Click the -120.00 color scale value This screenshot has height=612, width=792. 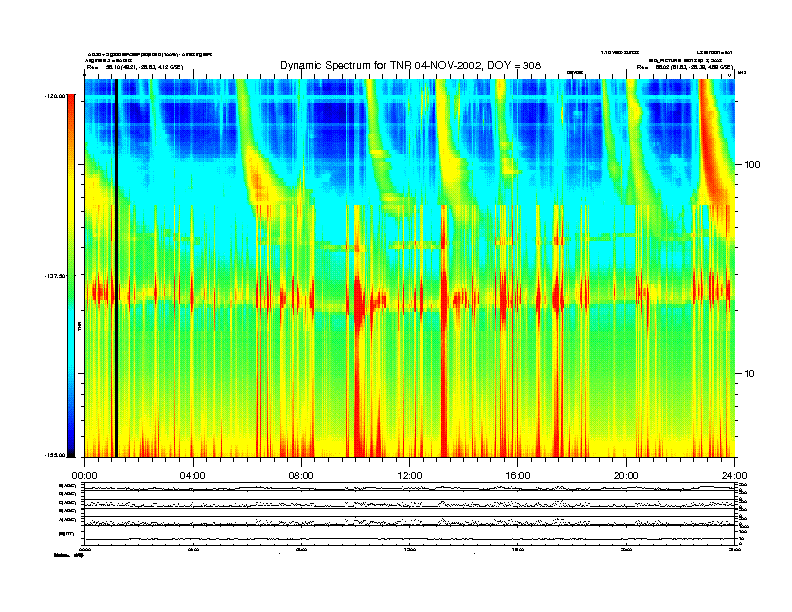[55, 95]
